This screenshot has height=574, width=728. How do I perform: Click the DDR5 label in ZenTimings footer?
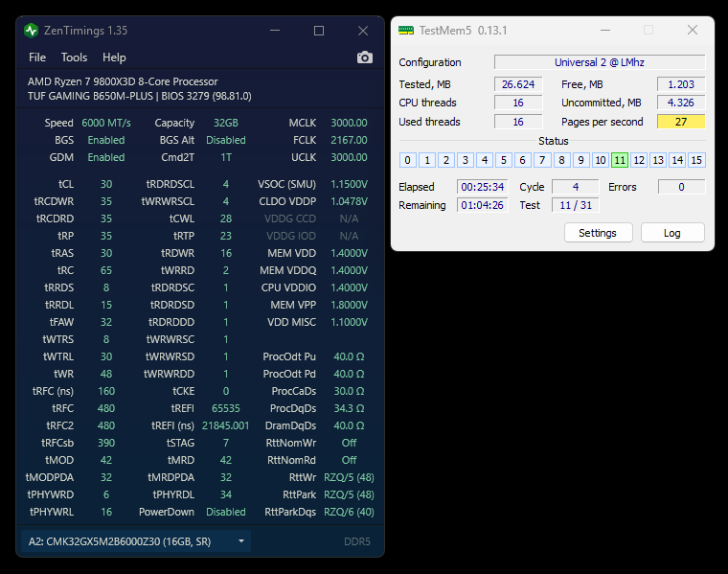click(357, 541)
